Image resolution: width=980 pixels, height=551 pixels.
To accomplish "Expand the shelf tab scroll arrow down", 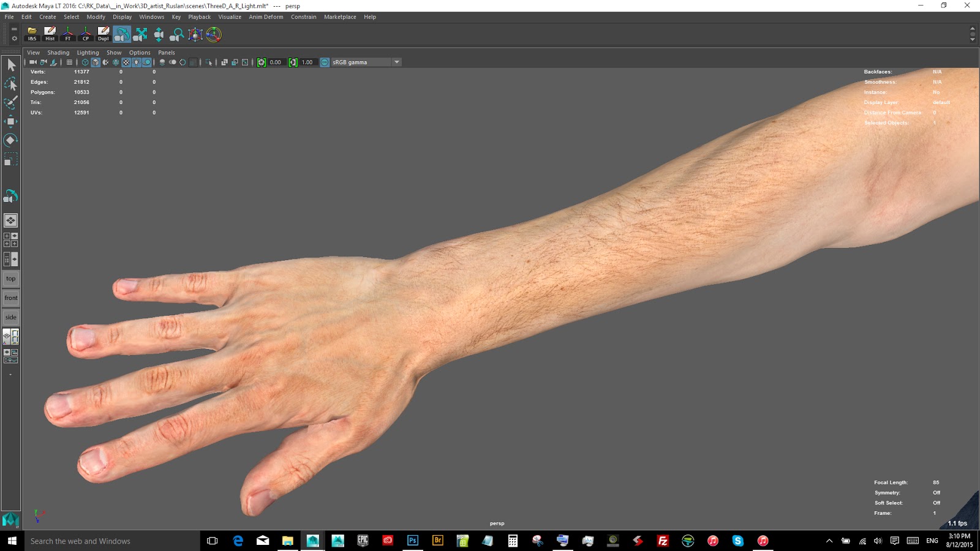I will pyautogui.click(x=973, y=40).
